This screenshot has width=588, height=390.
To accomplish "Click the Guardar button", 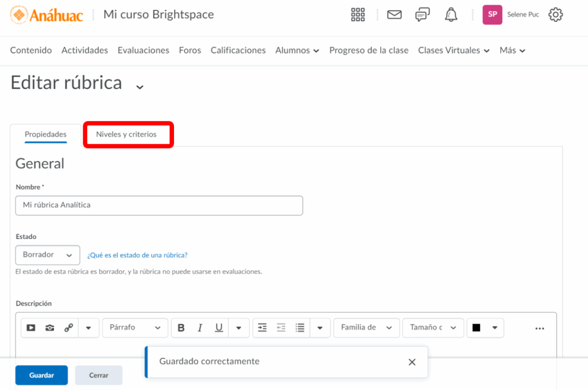I will (x=41, y=375).
